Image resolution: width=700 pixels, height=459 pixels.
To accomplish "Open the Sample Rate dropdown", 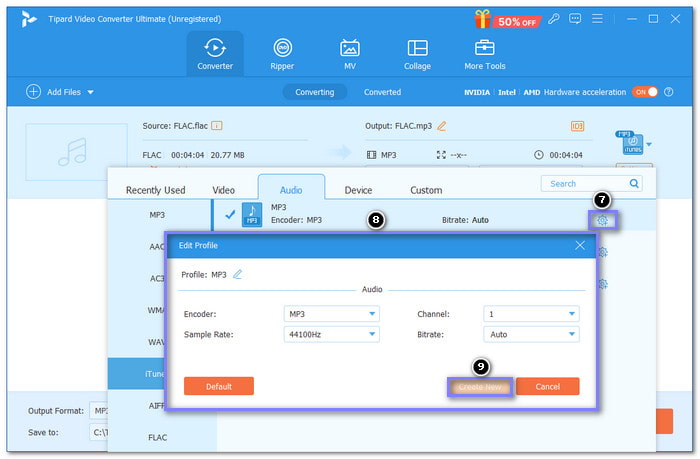I will [x=331, y=334].
